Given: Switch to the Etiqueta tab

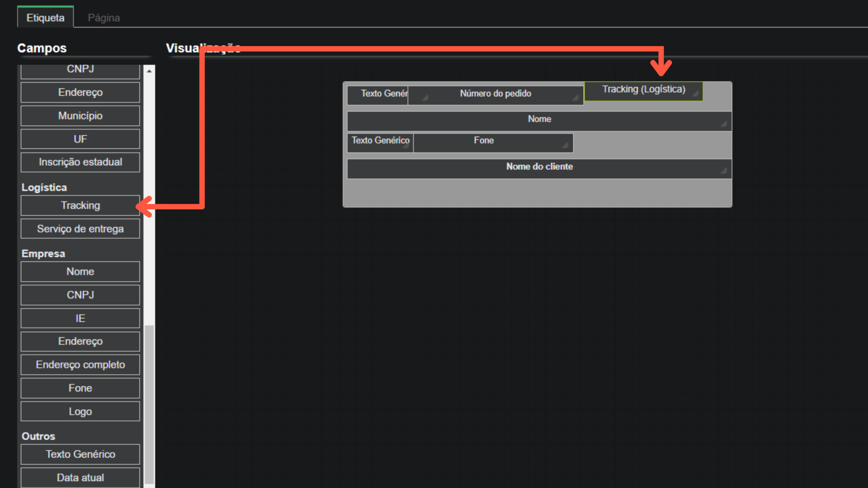Looking at the screenshot, I should (45, 17).
